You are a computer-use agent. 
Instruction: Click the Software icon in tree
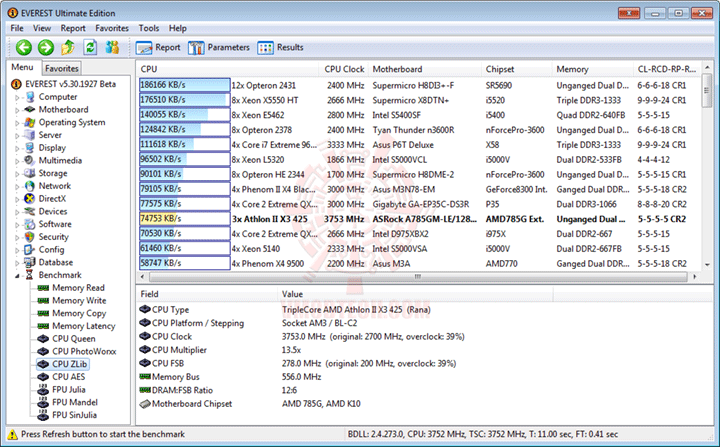pos(30,224)
